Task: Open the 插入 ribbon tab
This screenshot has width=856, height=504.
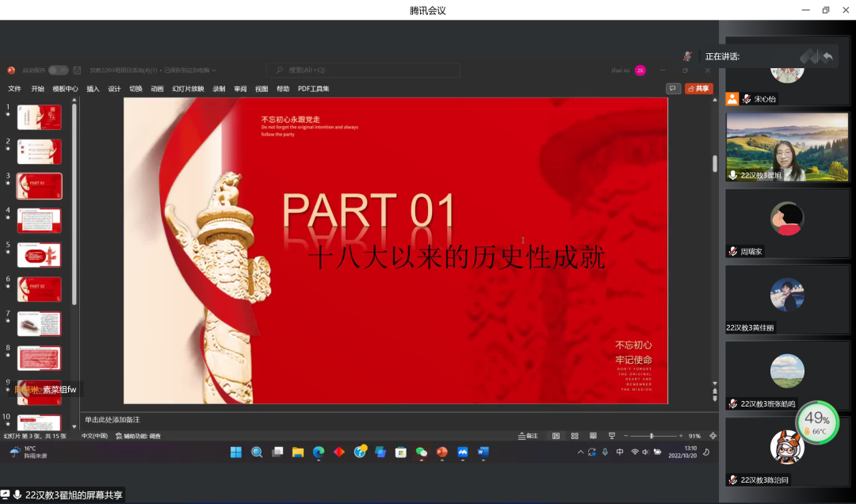Action: point(93,90)
